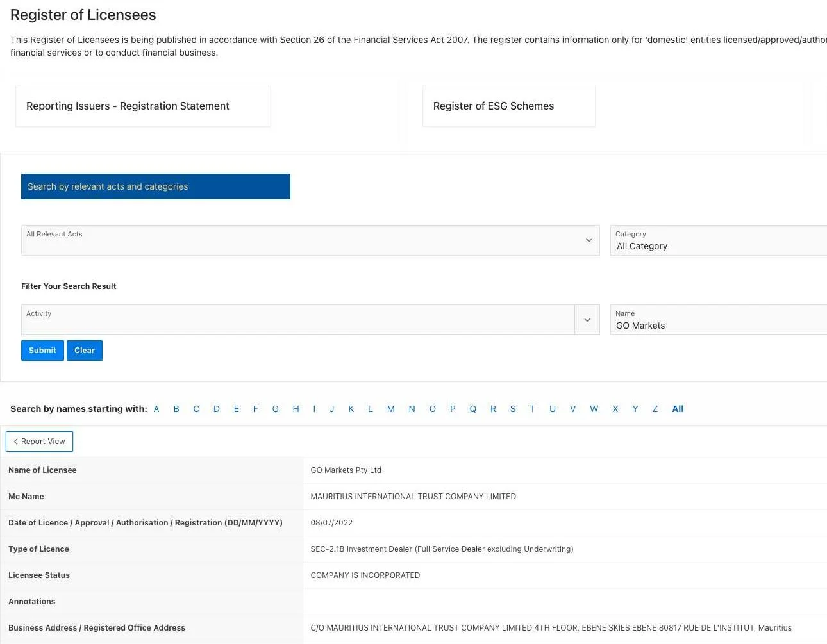The image size is (827, 644).
Task: Open the Register of ESG Schemes card
Action: coord(509,106)
